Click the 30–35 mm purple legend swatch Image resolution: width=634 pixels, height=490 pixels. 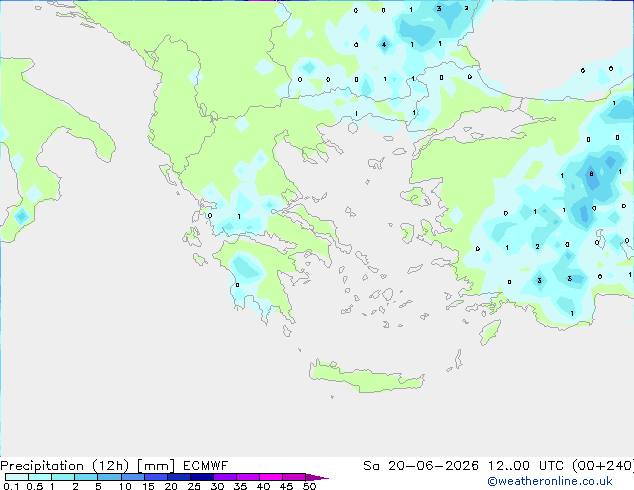225,477
